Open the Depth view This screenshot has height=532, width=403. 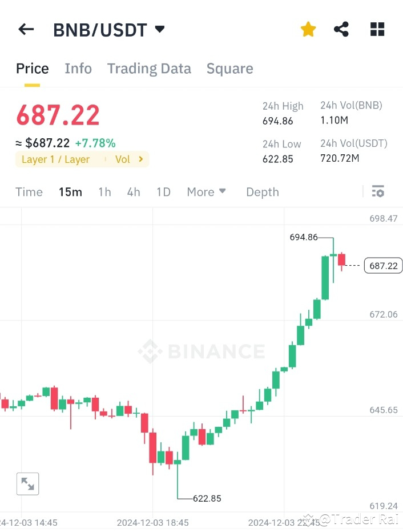(262, 192)
